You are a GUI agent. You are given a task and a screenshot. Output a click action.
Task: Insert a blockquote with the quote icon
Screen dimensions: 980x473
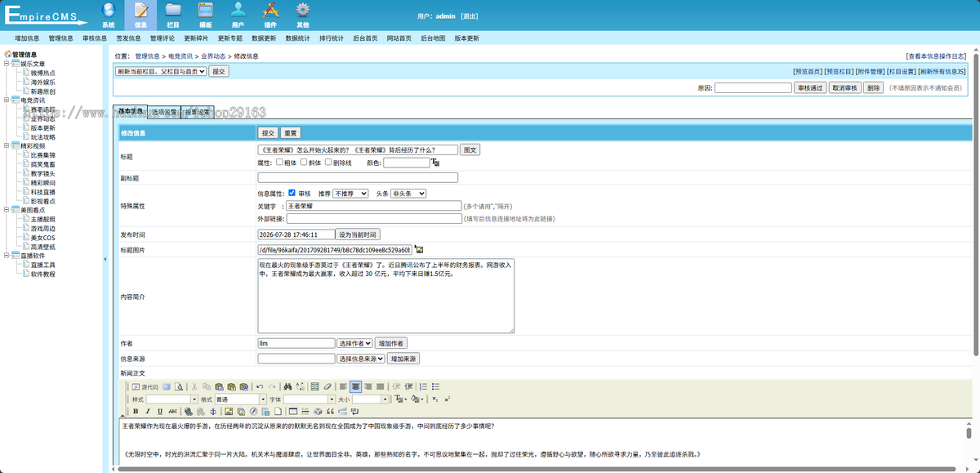click(x=330, y=411)
